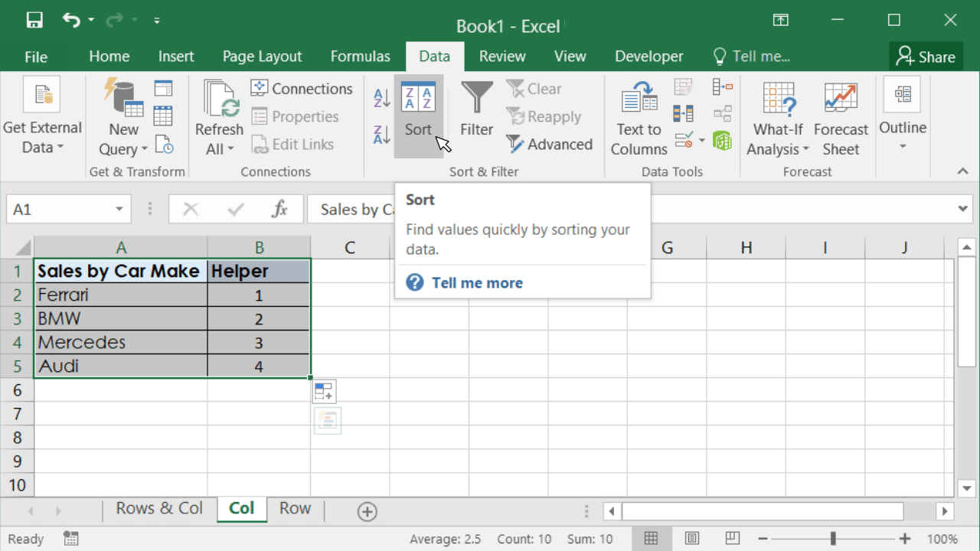Switch to Page Layout view in status bar
The width and height of the screenshot is (980, 551).
[x=692, y=538]
